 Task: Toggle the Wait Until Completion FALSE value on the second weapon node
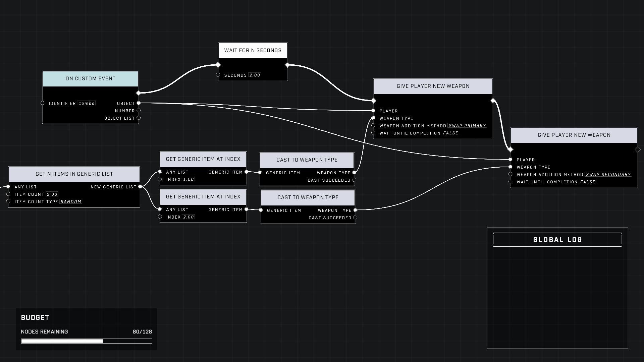(x=588, y=182)
